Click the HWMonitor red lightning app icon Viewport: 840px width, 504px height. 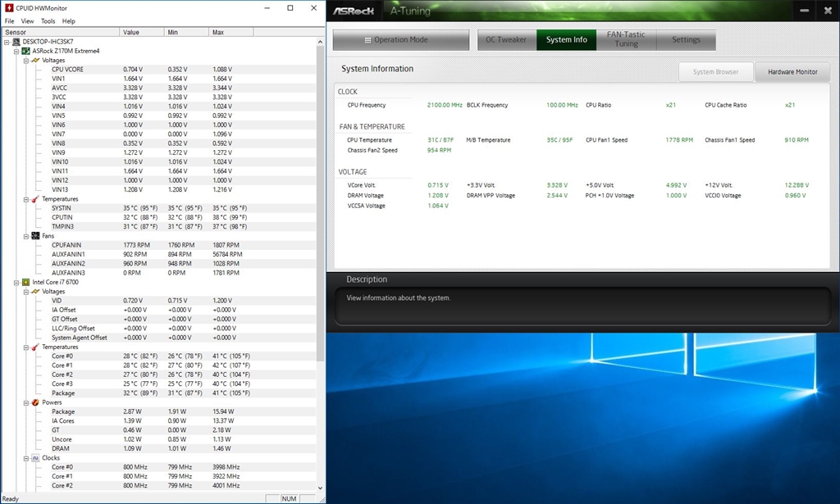click(7, 8)
